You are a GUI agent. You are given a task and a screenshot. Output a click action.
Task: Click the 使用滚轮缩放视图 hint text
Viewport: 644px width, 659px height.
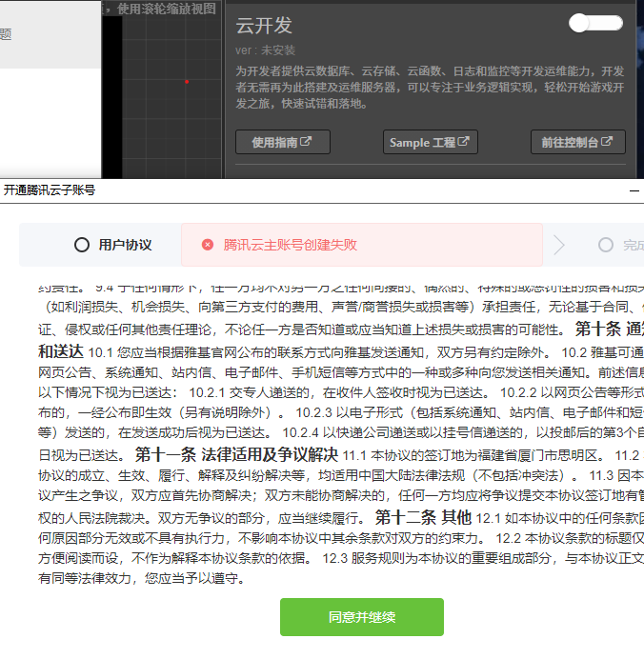167,9
